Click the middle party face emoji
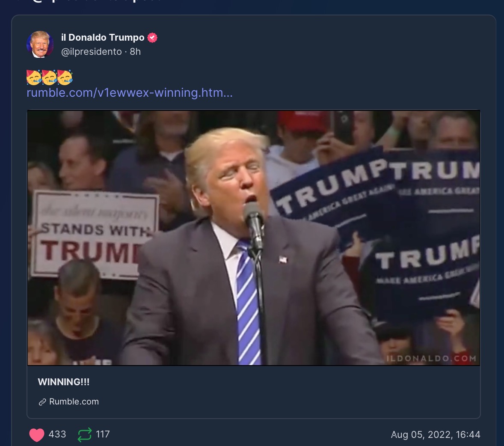Image resolution: width=504 pixels, height=446 pixels. coord(50,77)
